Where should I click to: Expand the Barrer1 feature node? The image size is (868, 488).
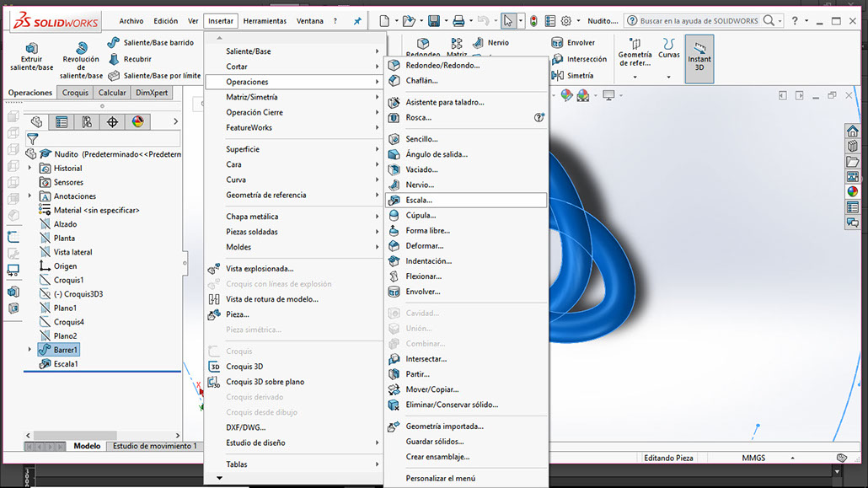(x=29, y=350)
